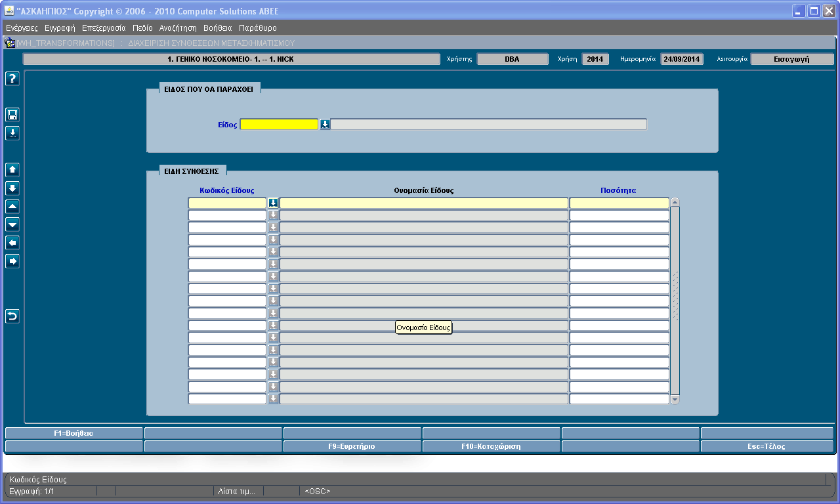Open the value list in the highlighted grid row
The width and height of the screenshot is (840, 504).
[x=274, y=203]
